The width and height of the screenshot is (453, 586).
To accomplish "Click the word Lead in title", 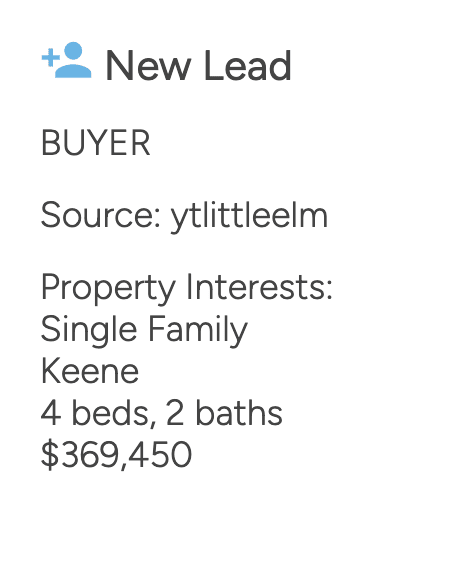I will [248, 66].
